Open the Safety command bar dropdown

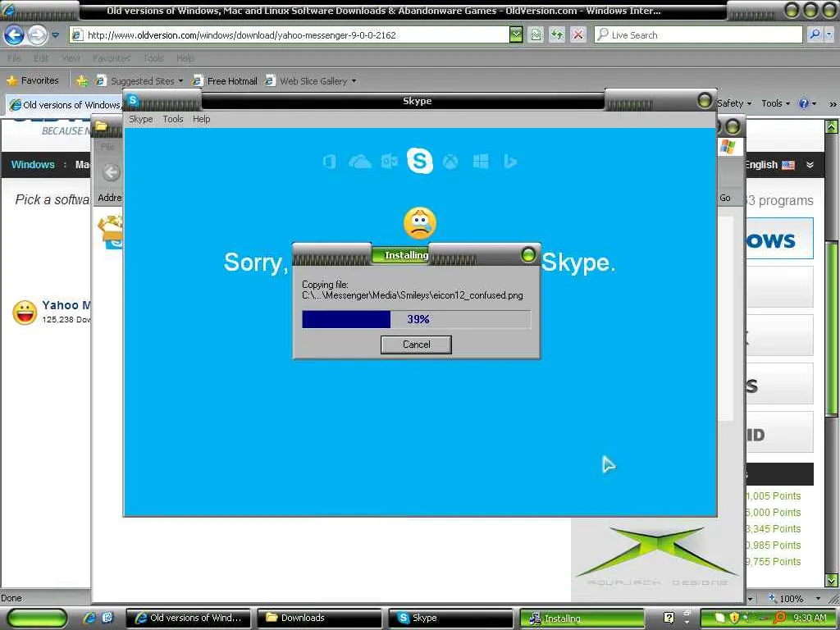[x=734, y=103]
